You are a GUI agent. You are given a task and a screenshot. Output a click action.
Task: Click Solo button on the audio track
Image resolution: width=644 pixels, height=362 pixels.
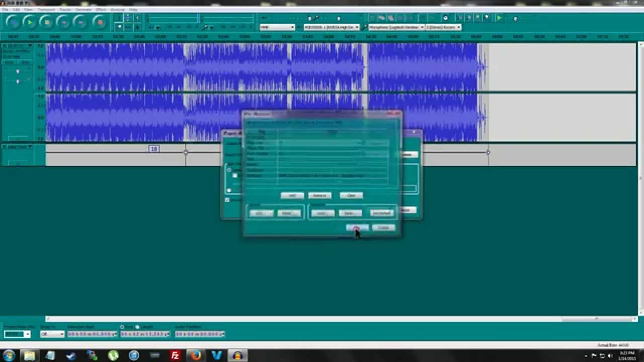pyautogui.click(x=25, y=63)
